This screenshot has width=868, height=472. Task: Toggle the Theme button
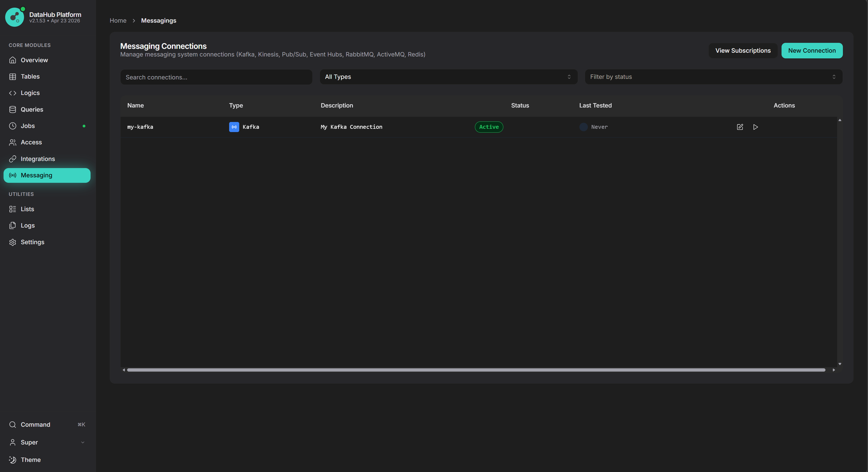pos(47,460)
